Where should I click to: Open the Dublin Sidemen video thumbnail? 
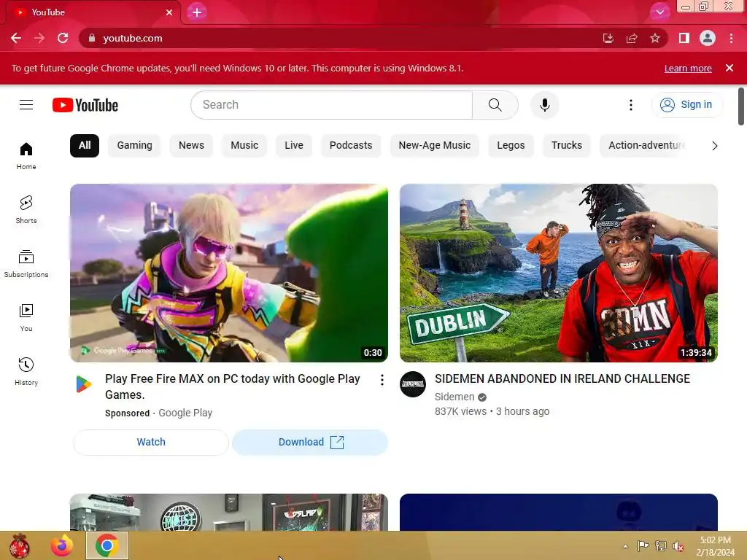[x=558, y=273]
